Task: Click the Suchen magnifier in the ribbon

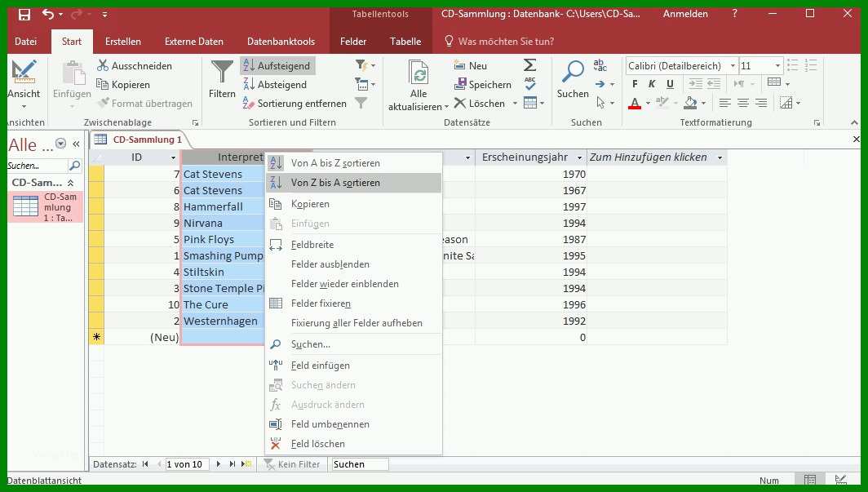Action: pos(573,71)
